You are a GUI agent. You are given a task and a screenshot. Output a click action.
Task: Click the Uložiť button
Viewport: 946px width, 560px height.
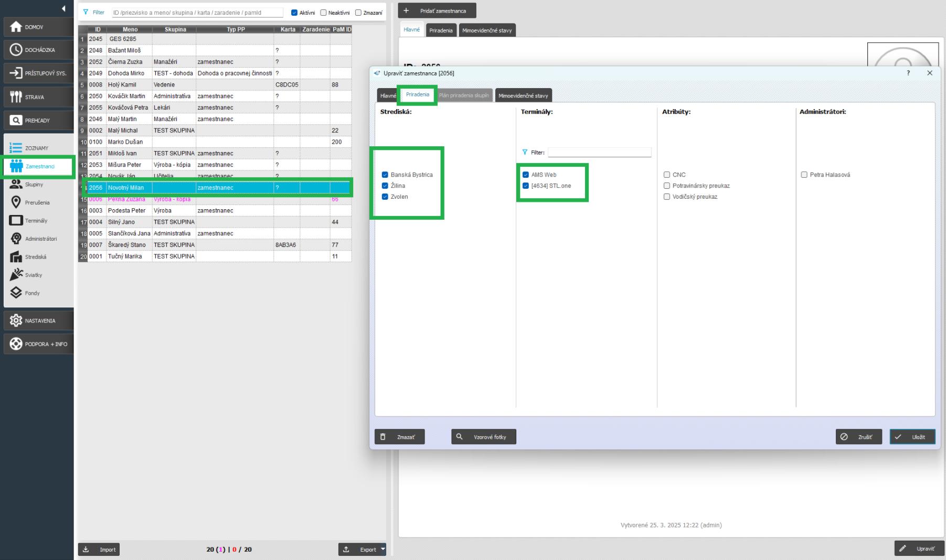tap(912, 437)
